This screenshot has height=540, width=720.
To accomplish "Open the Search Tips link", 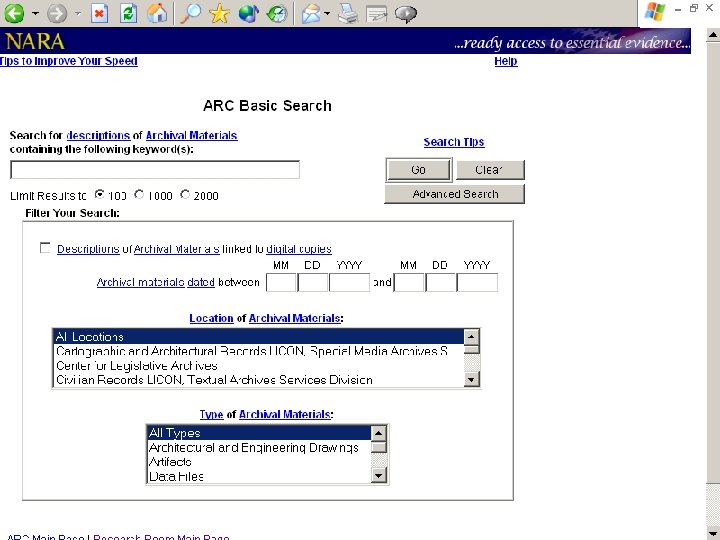I will click(x=454, y=142).
